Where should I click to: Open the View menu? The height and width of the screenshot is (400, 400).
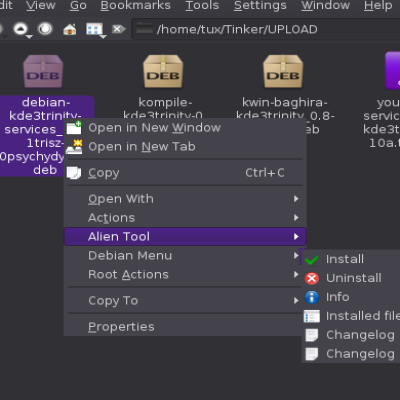[x=41, y=5]
